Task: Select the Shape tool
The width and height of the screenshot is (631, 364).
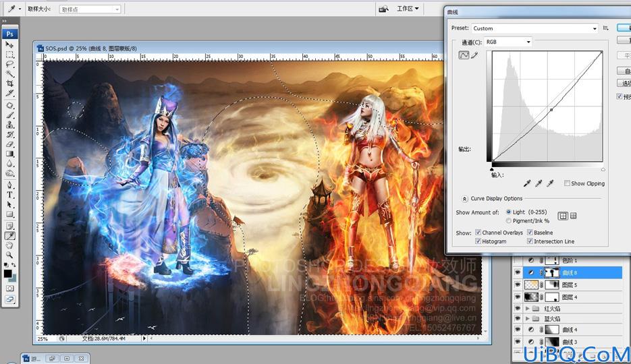Action: 9,214
